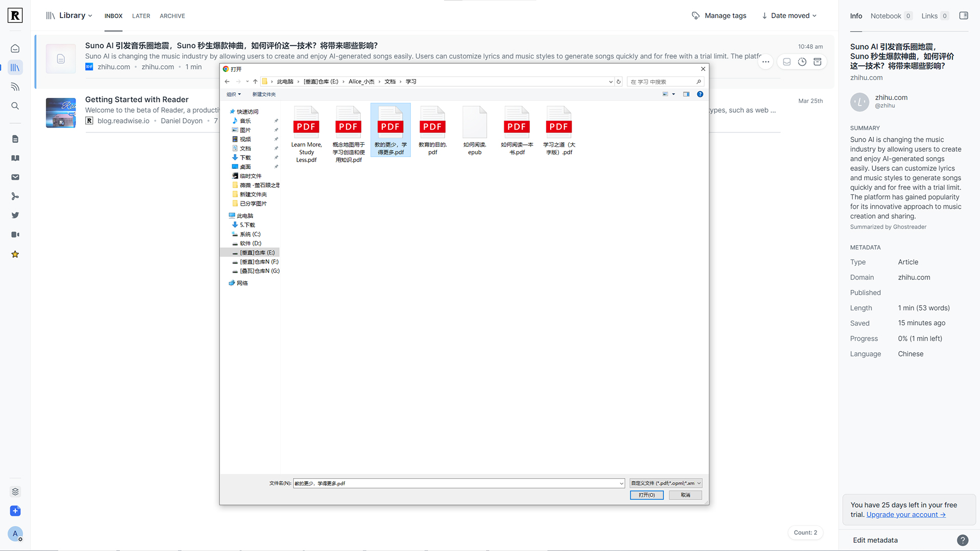Image resolution: width=980 pixels, height=551 pixels.
Task: Click the help icon in file dialog
Action: click(x=700, y=94)
